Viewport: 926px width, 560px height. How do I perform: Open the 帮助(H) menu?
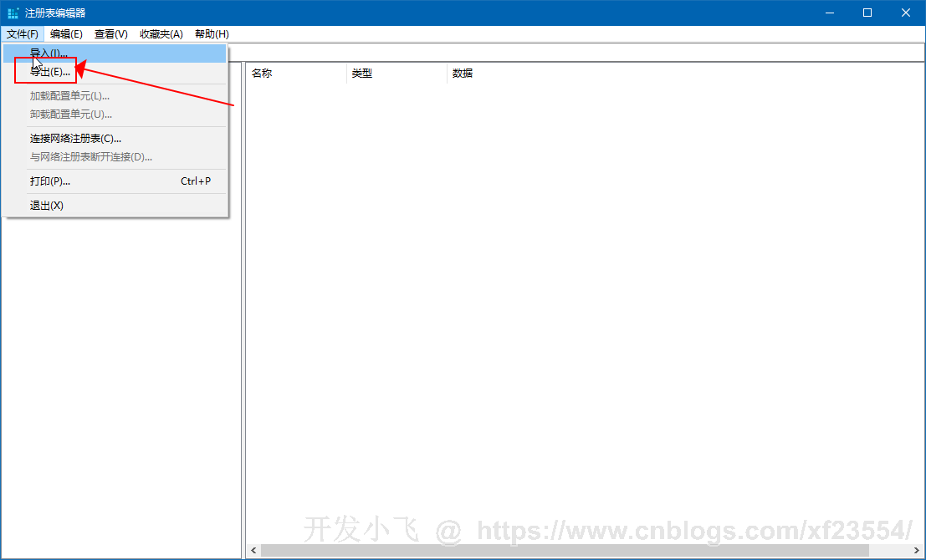212,34
